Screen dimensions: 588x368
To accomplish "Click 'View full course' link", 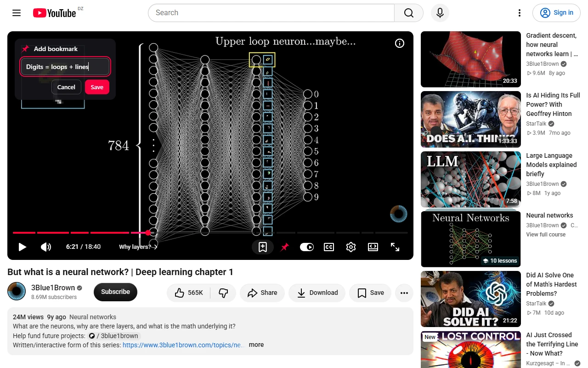I will pyautogui.click(x=546, y=235).
